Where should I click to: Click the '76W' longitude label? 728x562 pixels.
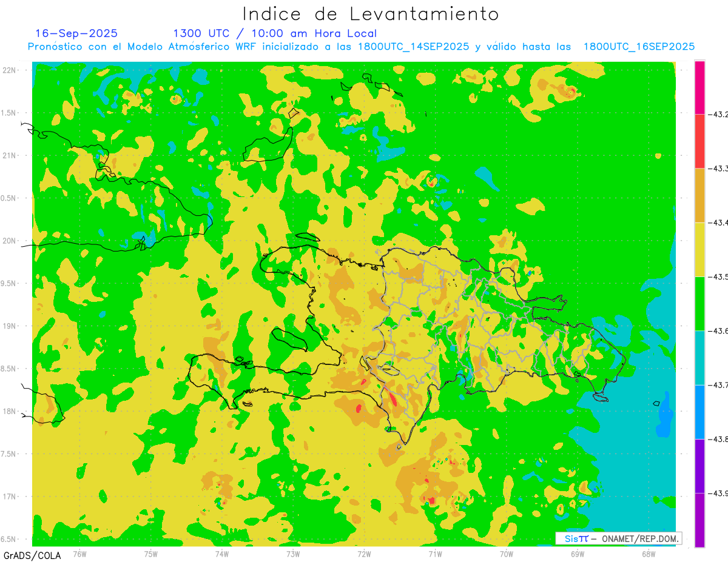(x=79, y=554)
